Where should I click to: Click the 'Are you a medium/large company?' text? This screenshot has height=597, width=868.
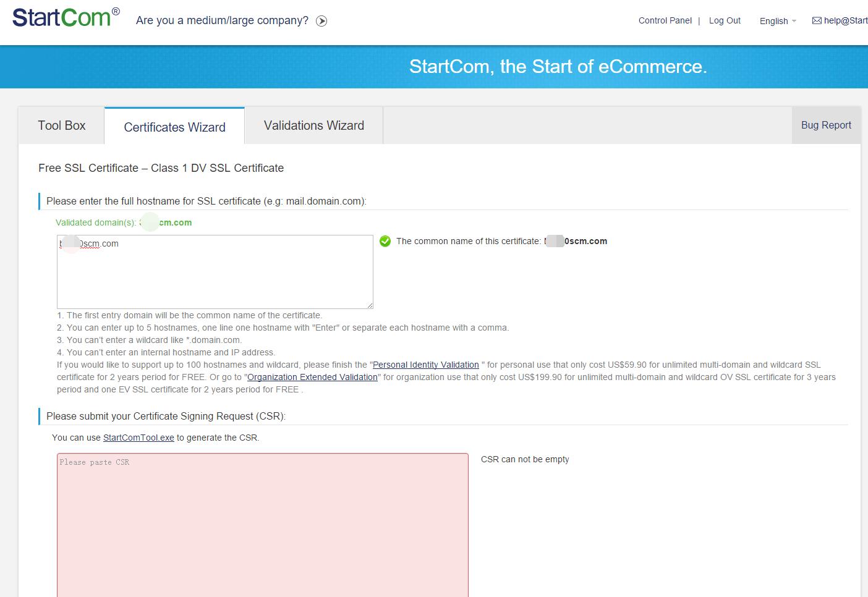[222, 20]
